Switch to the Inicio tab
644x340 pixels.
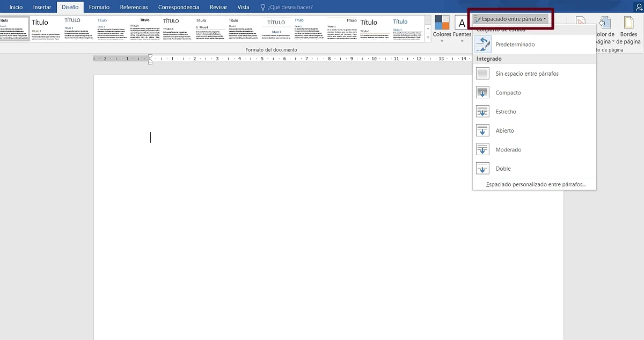click(x=16, y=8)
